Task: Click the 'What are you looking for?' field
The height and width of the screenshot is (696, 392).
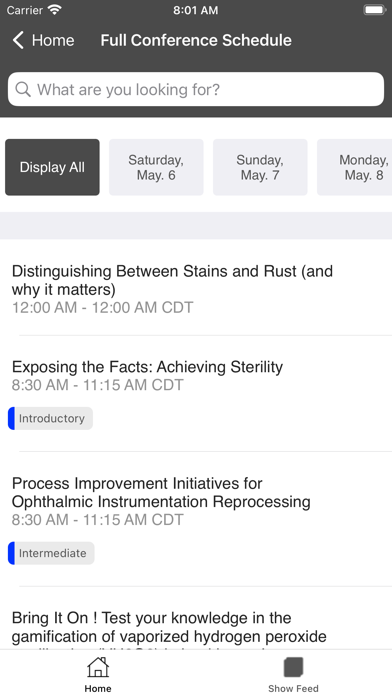Action: pyautogui.click(x=196, y=89)
